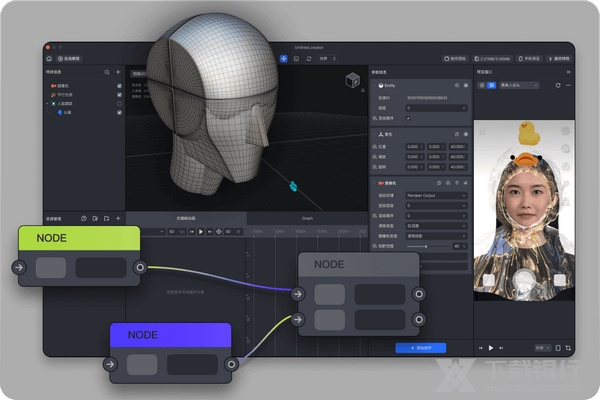
Task: Click the plus icon in the hierarchy panel header
Action: pos(119,73)
